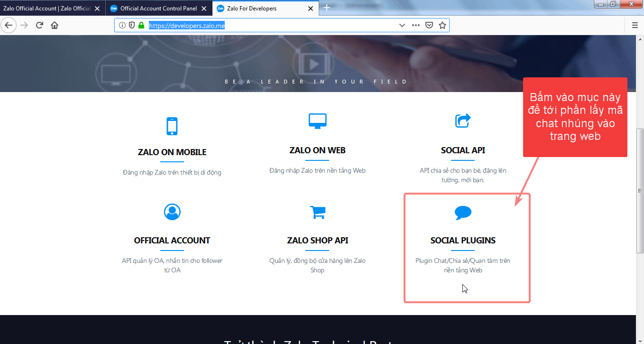Open the ZALO SHOP API heading link
This screenshot has width=644, height=344.
(x=318, y=241)
